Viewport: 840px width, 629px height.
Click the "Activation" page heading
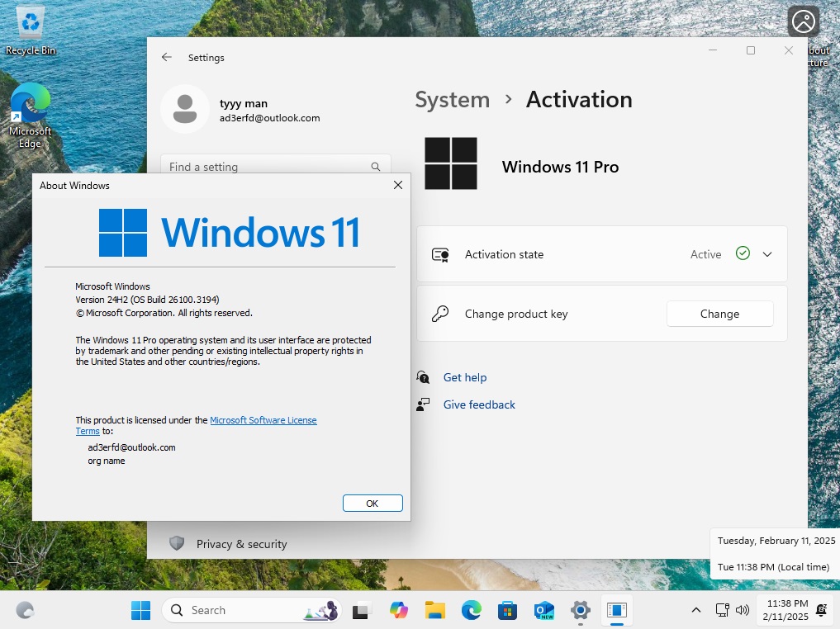[x=578, y=100]
